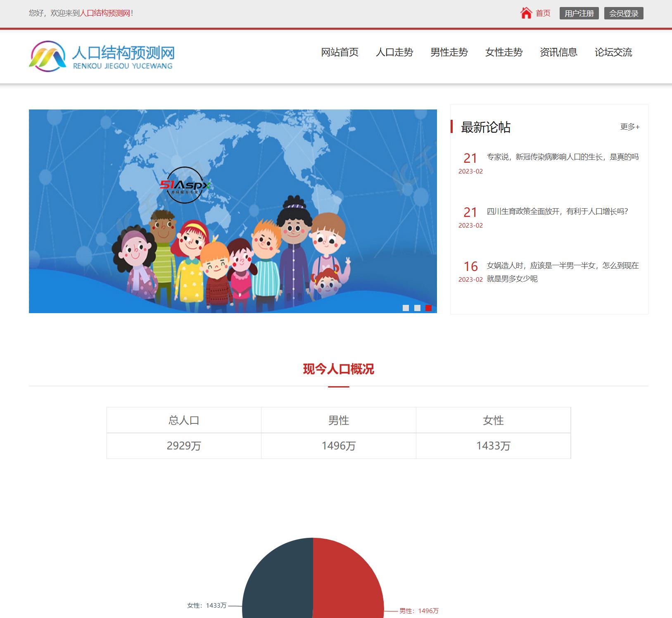Click the red 人口结构预测网 welcome link

[x=104, y=13]
